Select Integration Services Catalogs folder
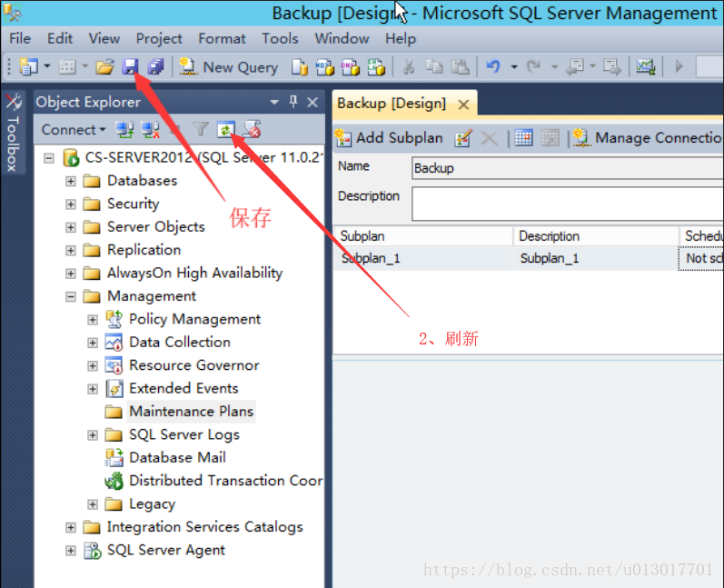The image size is (724, 588). point(205,527)
